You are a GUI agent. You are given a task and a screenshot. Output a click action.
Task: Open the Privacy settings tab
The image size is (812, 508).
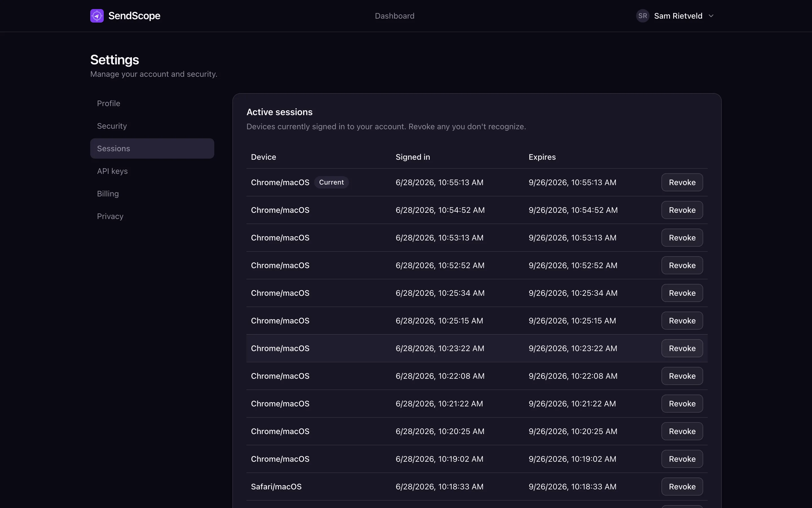152,216
